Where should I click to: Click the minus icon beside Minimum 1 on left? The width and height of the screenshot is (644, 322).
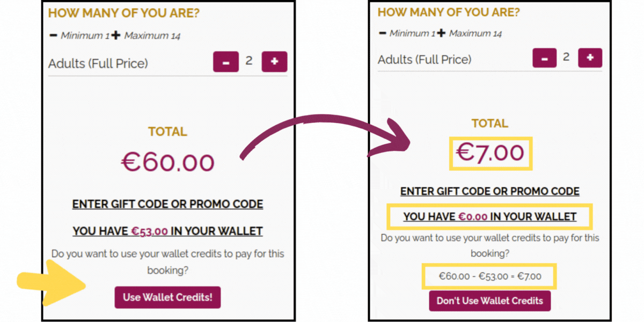(54, 35)
